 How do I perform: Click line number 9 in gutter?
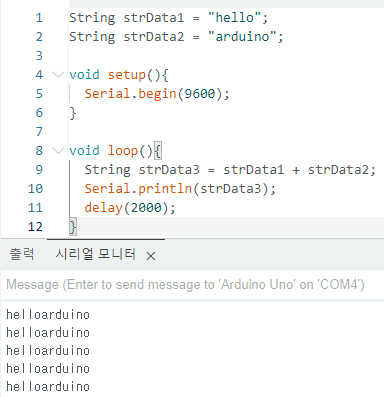[x=39, y=170]
